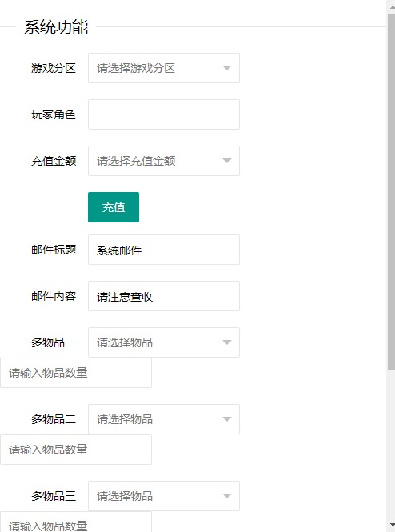Open the 多物品一 item dropdown
The height and width of the screenshot is (532, 395).
pos(164,342)
